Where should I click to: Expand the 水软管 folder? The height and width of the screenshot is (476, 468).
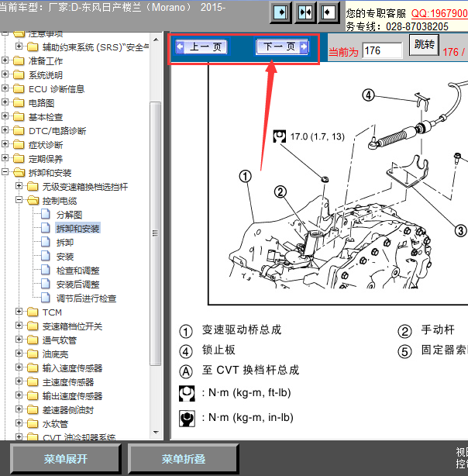(19, 423)
